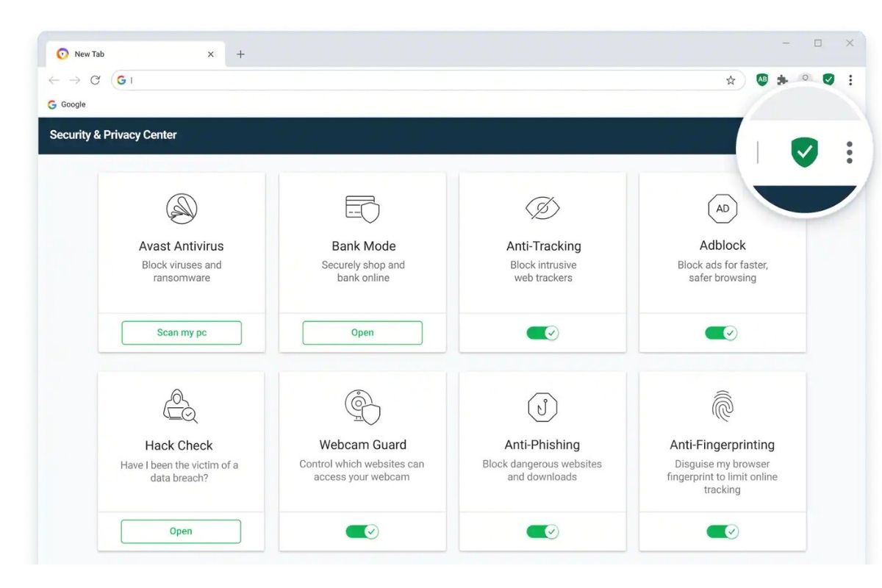Open the extensions puzzle-piece icon
Screen dimensions: 882x588
[783, 80]
